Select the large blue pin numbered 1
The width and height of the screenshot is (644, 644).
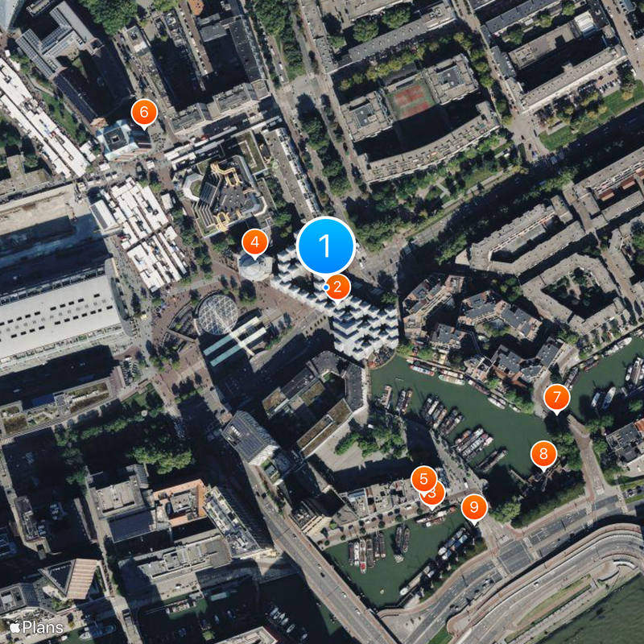326,246
